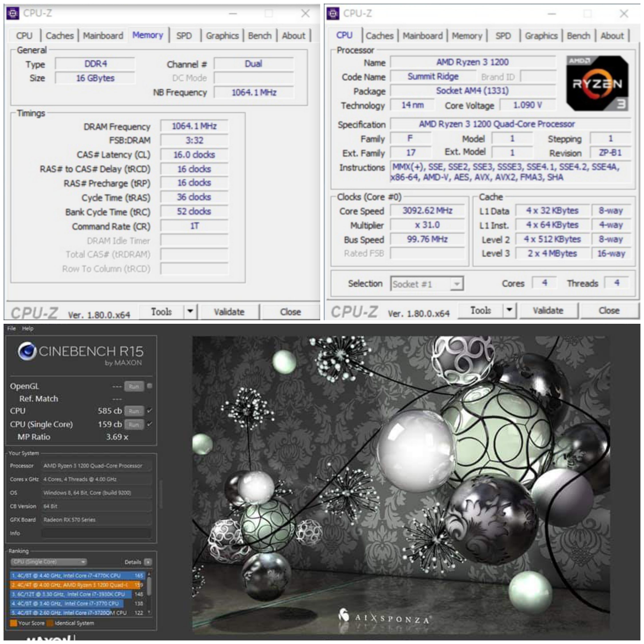Select the Intel Core i7-3930K ranking entry
The width and height of the screenshot is (644, 644).
point(77,594)
